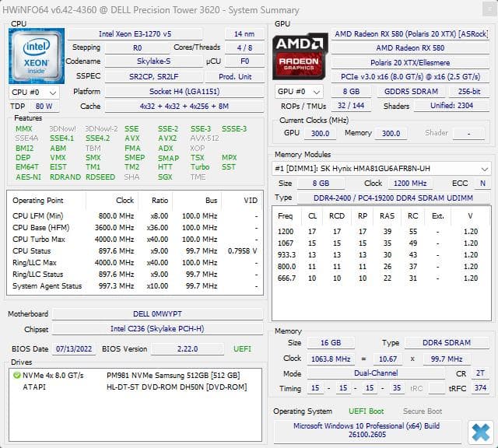Viewport: 498px width, 448px height.
Task: Click the grayed AVX-512 feature label
Action: tap(205, 138)
